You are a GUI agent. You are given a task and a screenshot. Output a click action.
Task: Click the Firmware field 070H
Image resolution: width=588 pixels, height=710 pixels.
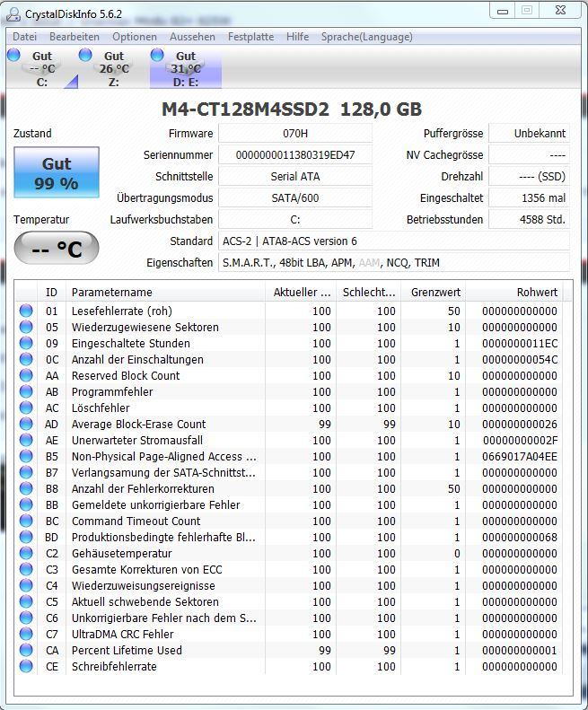coord(295,133)
